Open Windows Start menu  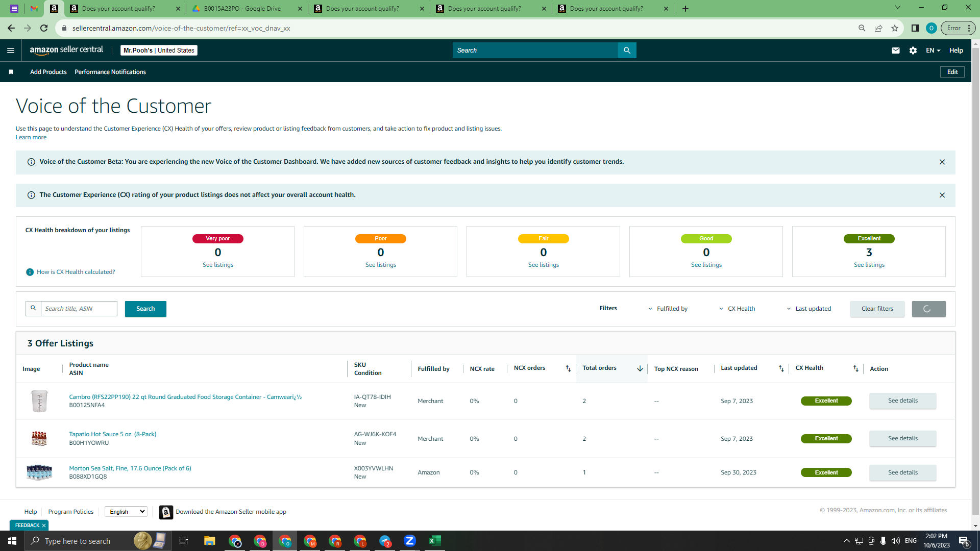pyautogui.click(x=12, y=541)
